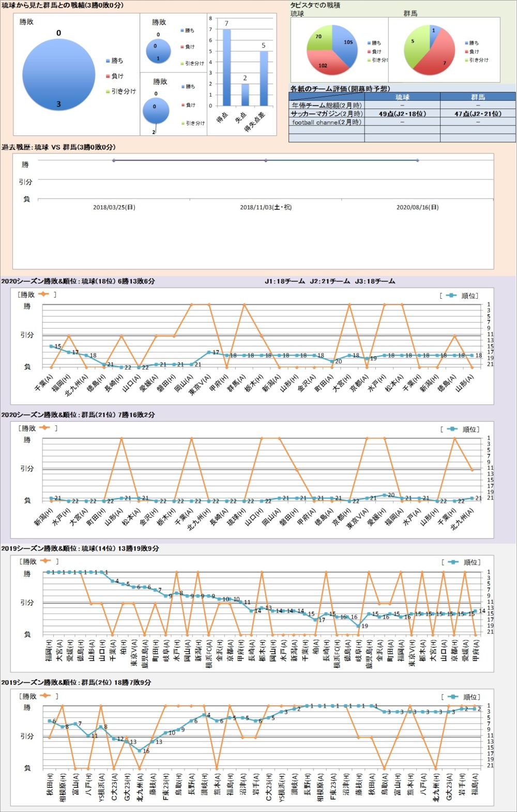Select blue 勝ち swatch in large pie legend
The image size is (517, 812).
[x=108, y=61]
